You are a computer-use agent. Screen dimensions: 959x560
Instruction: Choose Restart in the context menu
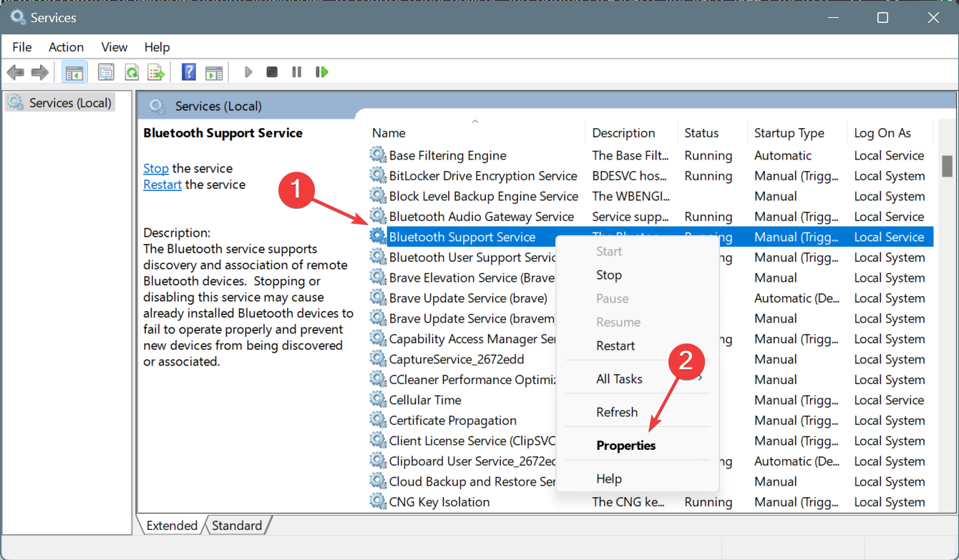(615, 345)
